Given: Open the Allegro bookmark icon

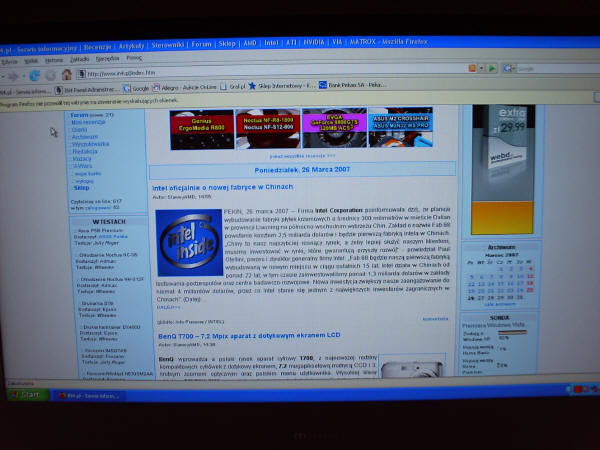Looking at the screenshot, I should [x=156, y=88].
